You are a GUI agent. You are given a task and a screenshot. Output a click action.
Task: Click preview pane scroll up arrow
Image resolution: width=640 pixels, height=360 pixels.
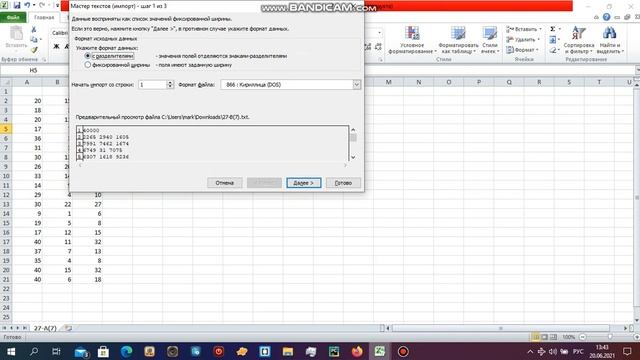[353, 130]
